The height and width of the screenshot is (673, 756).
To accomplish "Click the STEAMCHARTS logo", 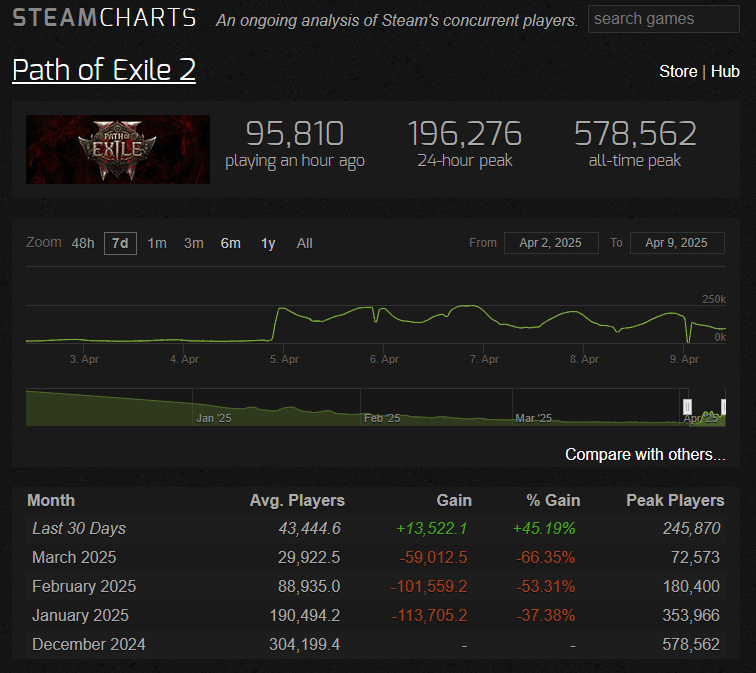I will coord(104,18).
